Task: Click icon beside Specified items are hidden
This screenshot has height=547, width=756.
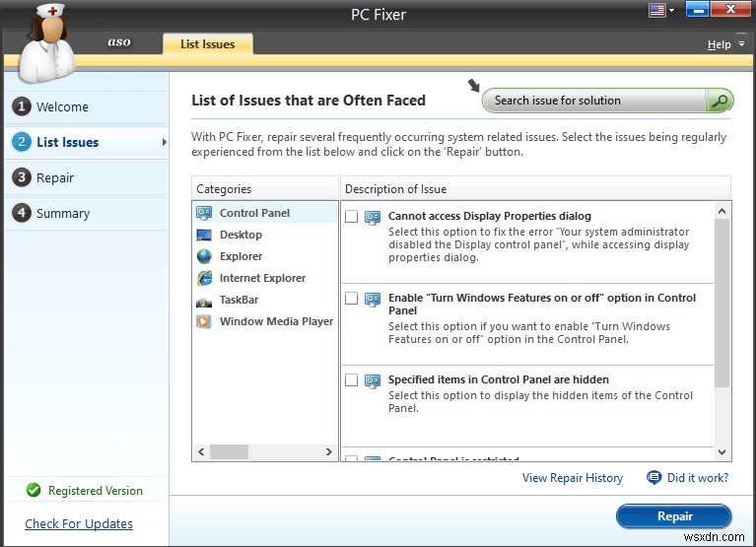Action: [373, 381]
